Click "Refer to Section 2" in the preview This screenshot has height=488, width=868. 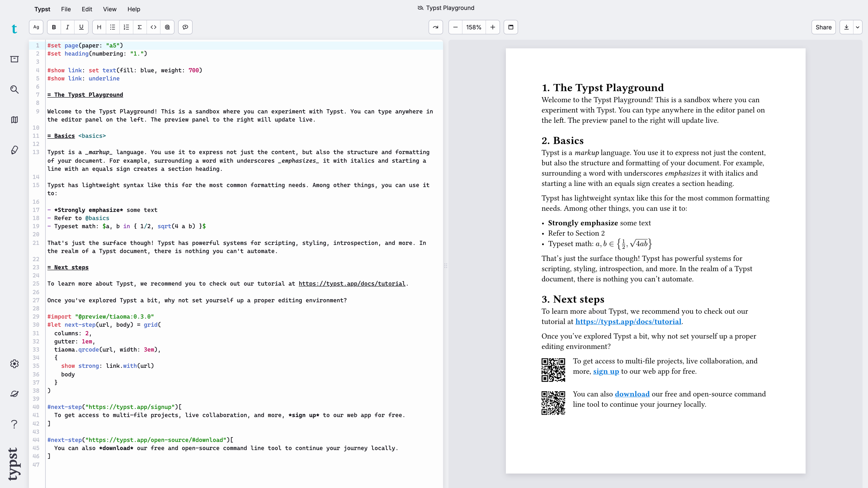click(x=576, y=233)
